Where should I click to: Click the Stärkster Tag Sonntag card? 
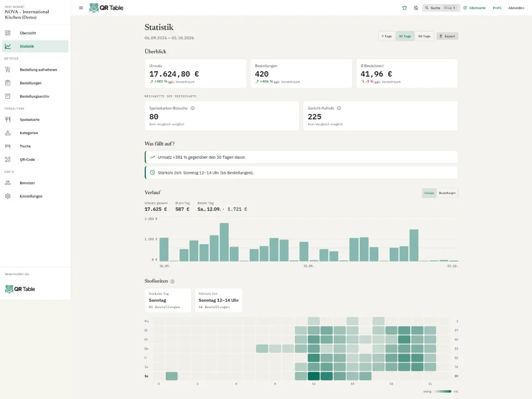coord(168,300)
